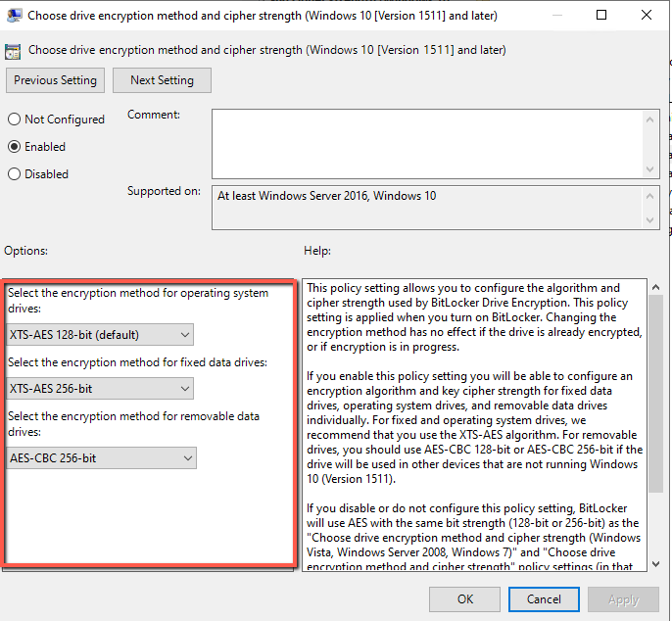The width and height of the screenshot is (672, 621).
Task: Click the help text paragraph starting 'This policy setting allows'
Action: (474, 317)
